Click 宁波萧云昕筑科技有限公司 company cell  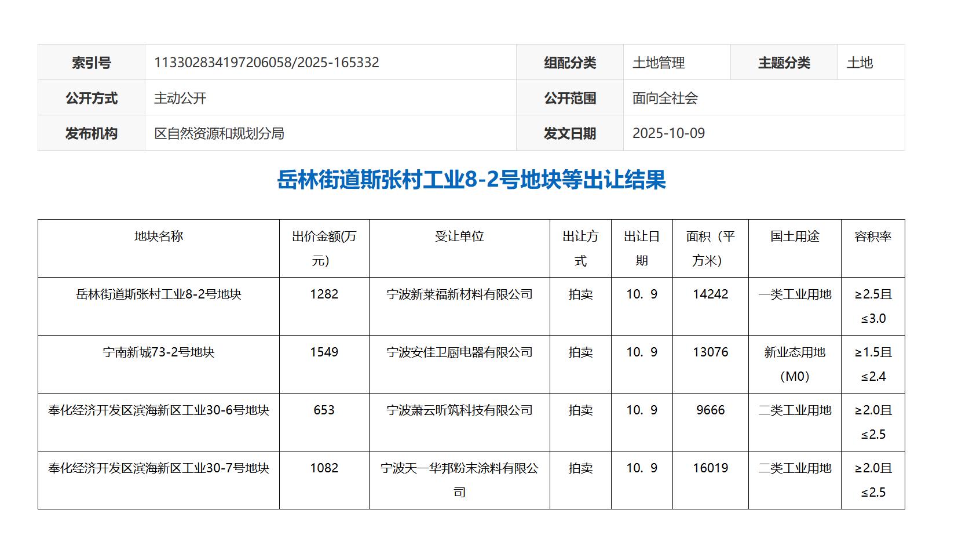click(x=459, y=410)
